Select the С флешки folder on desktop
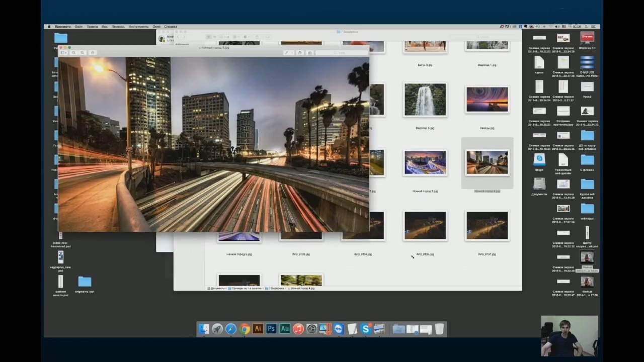The height and width of the screenshot is (362, 644). click(587, 159)
